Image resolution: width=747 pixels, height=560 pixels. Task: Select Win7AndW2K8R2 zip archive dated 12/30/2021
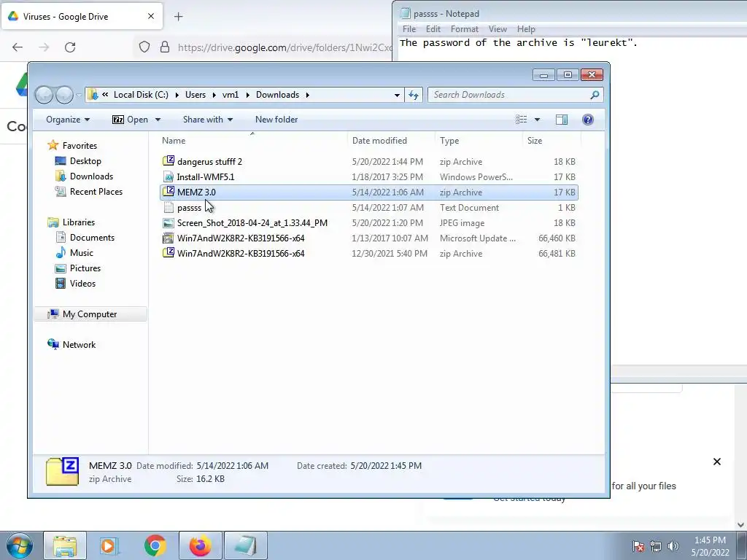pyautogui.click(x=368, y=253)
